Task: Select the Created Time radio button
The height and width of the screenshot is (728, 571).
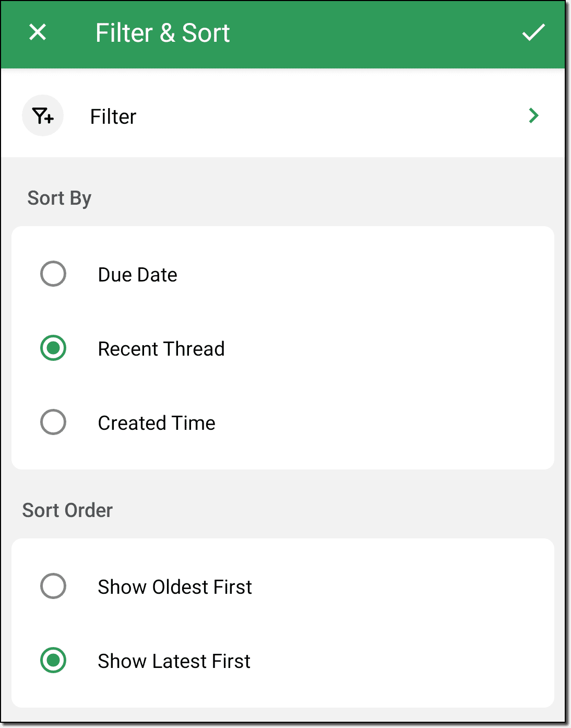Action: pyautogui.click(x=53, y=422)
